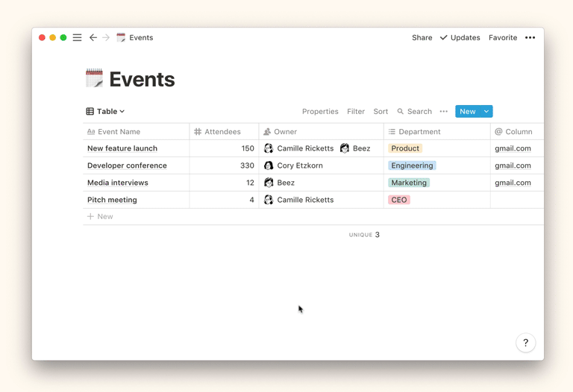Open the page options three-dot menu

pos(530,38)
